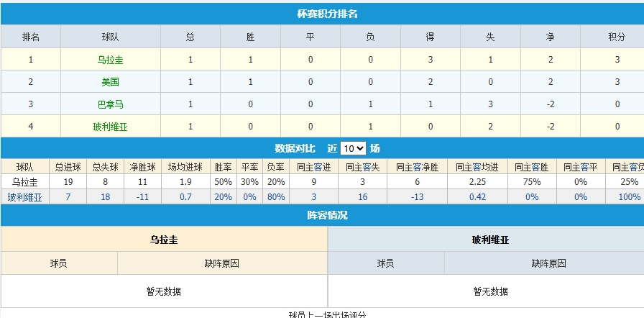Click 乌拉圭 team link in standings table
Screen dimensions: 644x318
111,60
